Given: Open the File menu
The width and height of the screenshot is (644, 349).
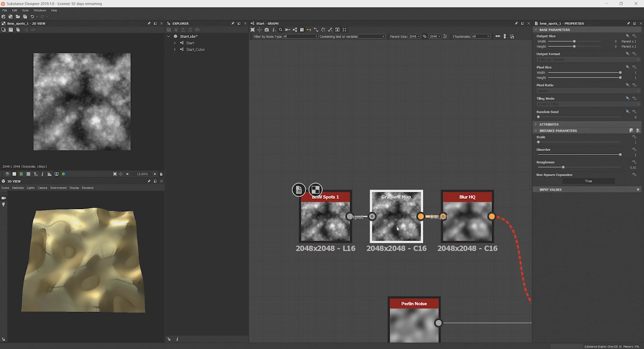Looking at the screenshot, I should click(x=5, y=10).
